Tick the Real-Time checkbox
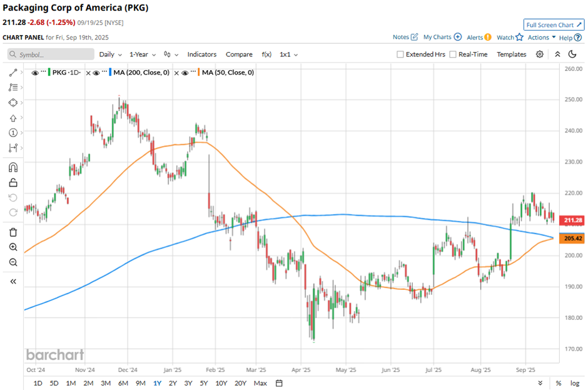 (x=453, y=54)
